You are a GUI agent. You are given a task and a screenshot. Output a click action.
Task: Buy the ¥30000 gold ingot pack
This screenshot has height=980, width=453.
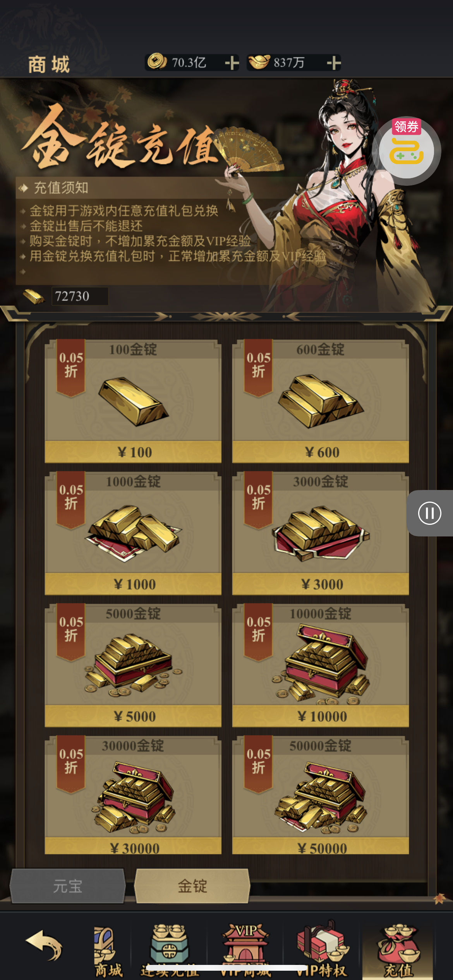[133, 795]
